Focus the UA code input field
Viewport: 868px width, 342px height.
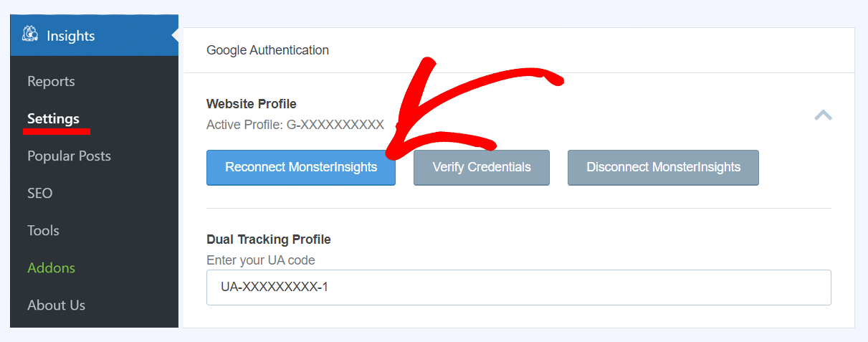519,288
